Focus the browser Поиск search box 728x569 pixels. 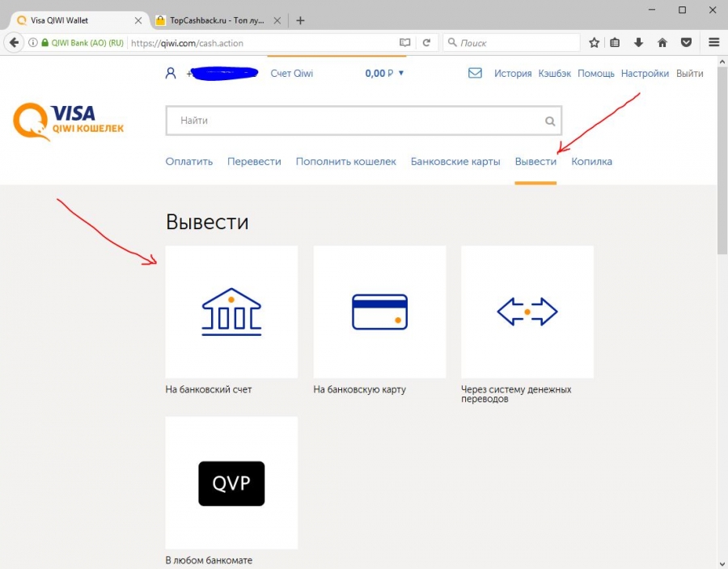[511, 43]
